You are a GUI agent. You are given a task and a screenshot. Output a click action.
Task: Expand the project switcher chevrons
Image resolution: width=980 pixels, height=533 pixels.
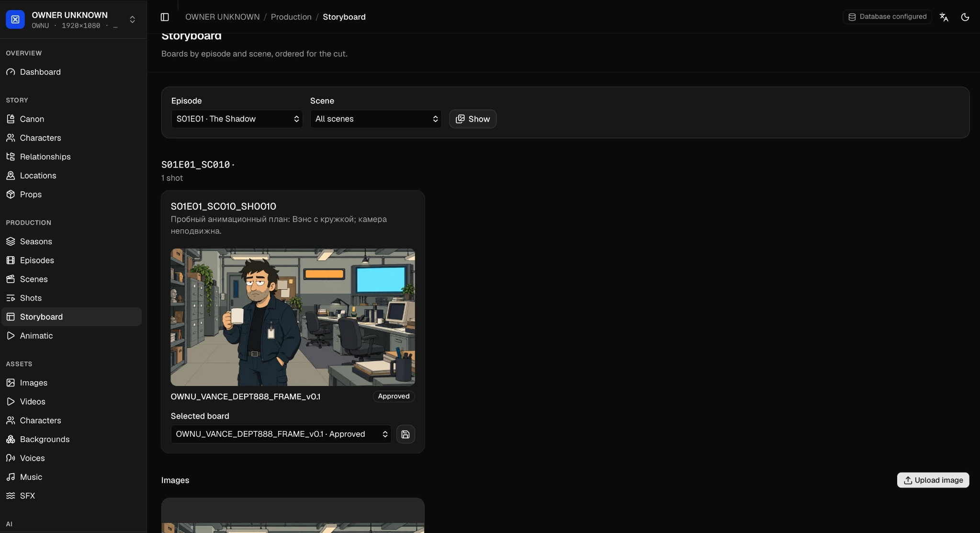click(x=133, y=20)
